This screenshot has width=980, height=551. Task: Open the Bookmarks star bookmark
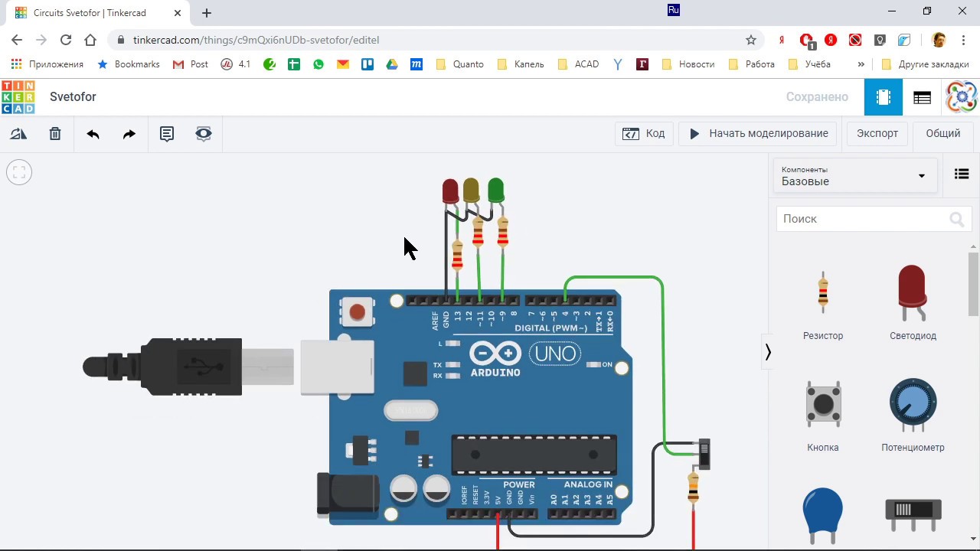pos(129,64)
